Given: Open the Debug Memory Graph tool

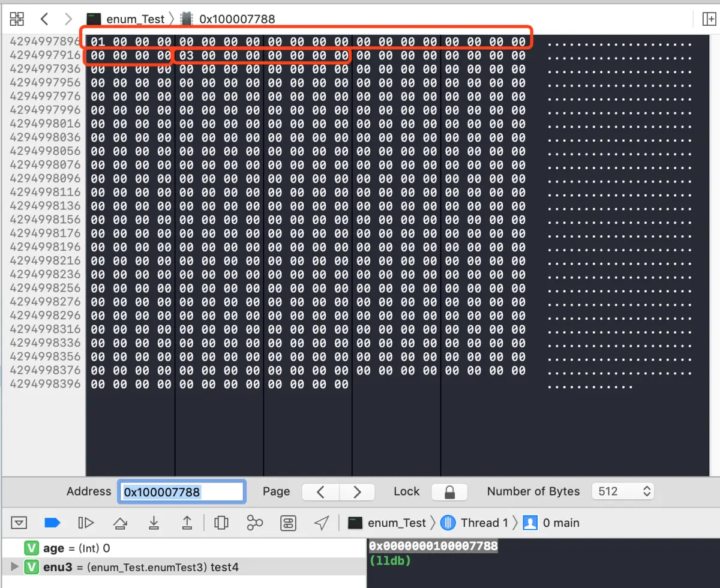Looking at the screenshot, I should click(254, 523).
